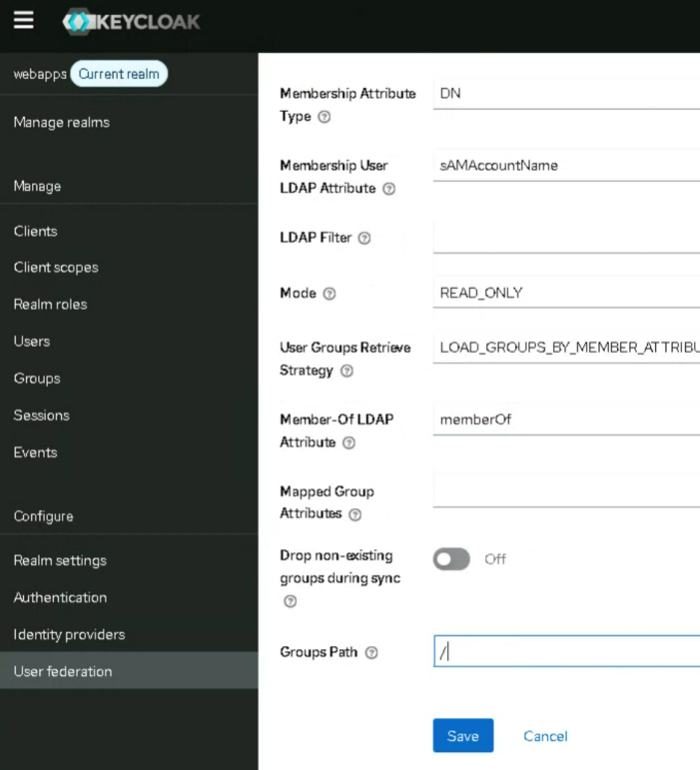700x770 pixels.
Task: Open the Membership Attribute Type dropdown
Action: pos(566,93)
